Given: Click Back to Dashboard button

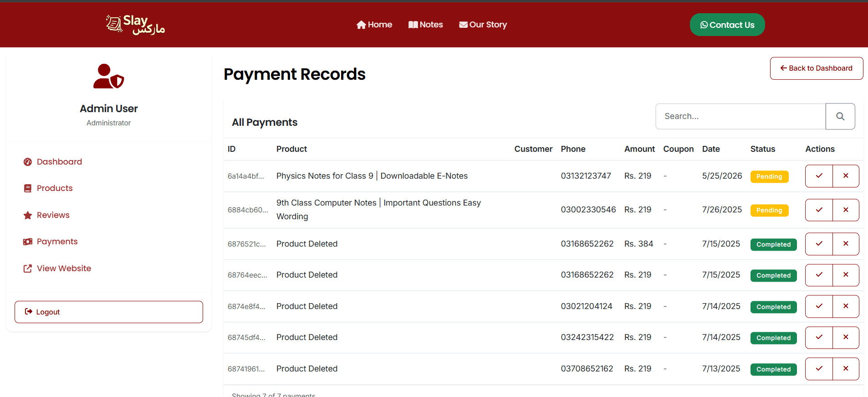Looking at the screenshot, I should tap(817, 68).
